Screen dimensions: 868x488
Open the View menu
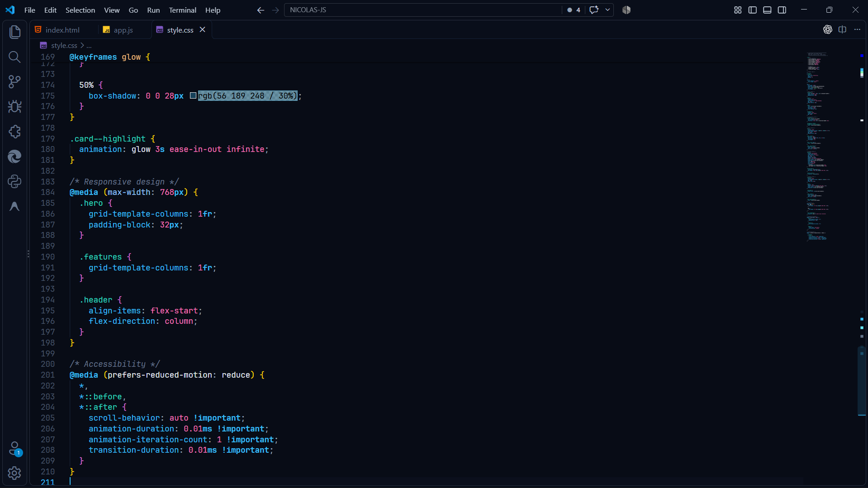coord(112,10)
